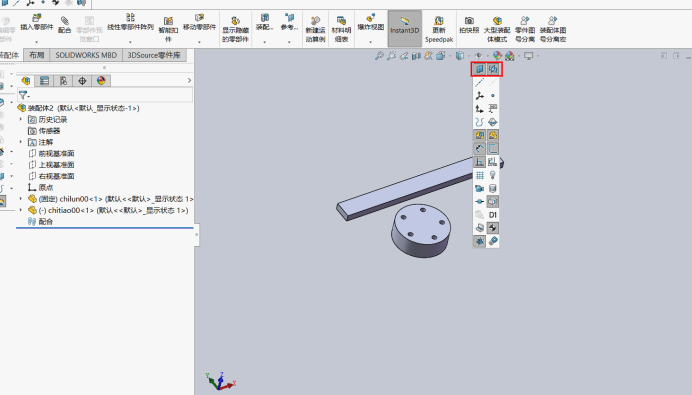
Task: Toggle View Live Section Planes visibility
Action: (493, 69)
